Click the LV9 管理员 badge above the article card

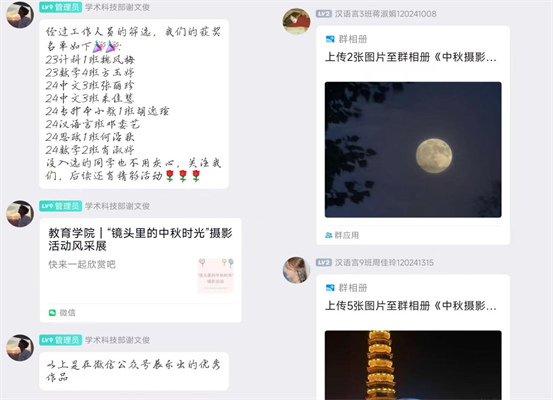(60, 206)
